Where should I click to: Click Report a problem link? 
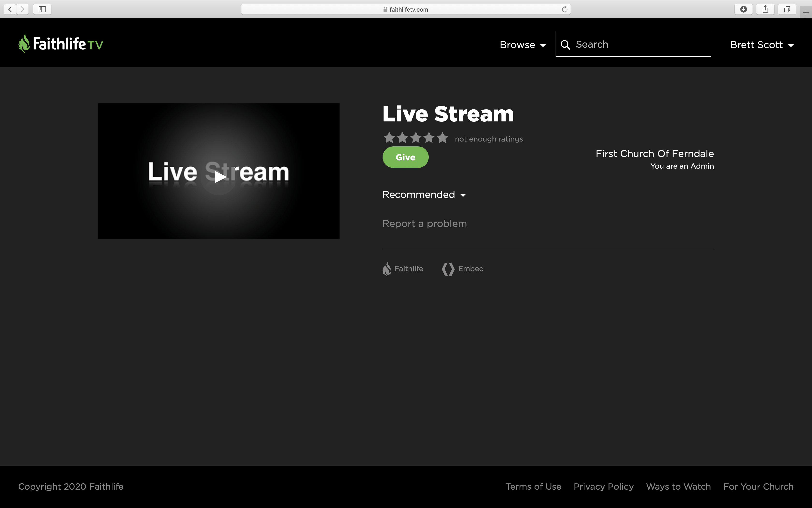[x=424, y=224]
